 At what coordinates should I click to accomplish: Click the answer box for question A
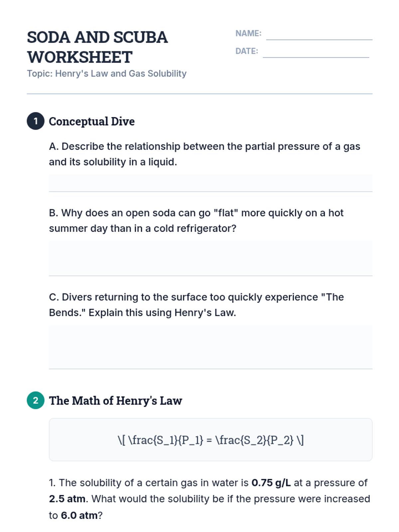pyautogui.click(x=210, y=183)
